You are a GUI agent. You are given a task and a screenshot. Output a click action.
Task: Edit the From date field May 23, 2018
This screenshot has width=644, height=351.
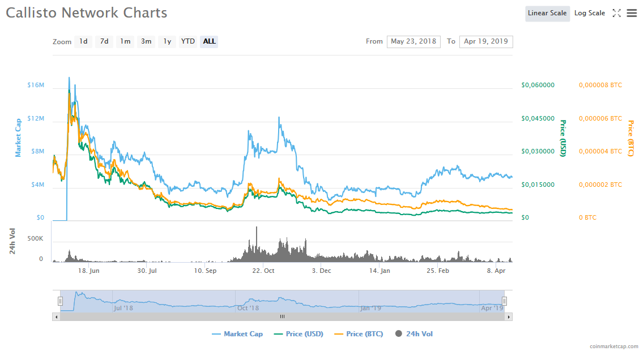(x=413, y=41)
